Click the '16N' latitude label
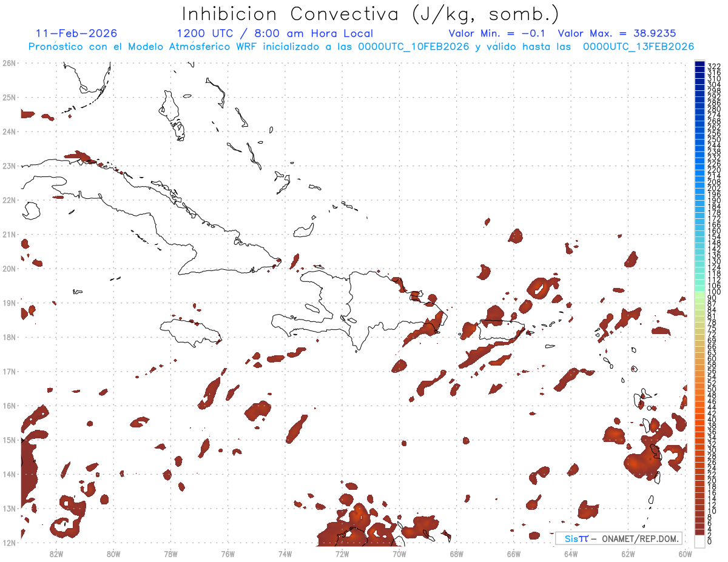728x562 pixels. [8, 406]
